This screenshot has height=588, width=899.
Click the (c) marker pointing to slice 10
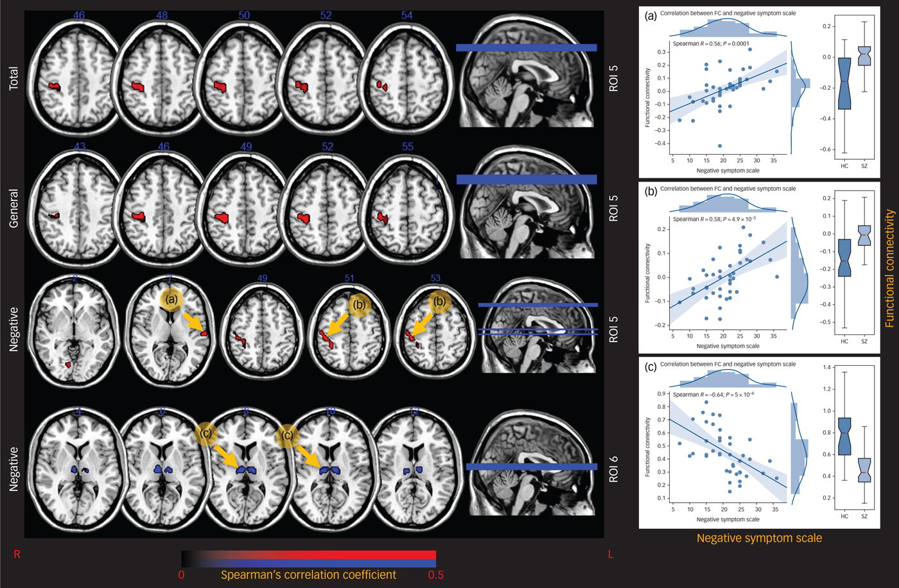(x=288, y=436)
